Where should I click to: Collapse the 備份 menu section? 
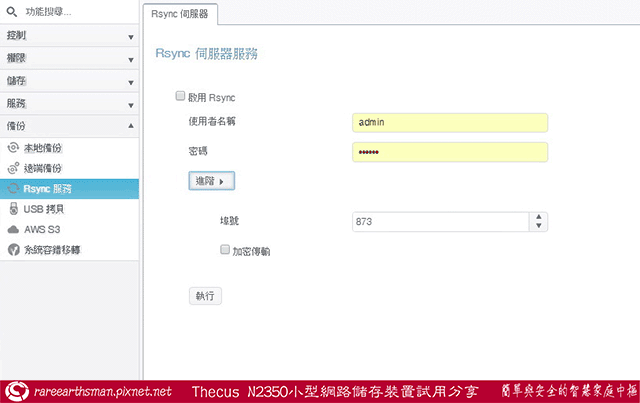(69, 126)
